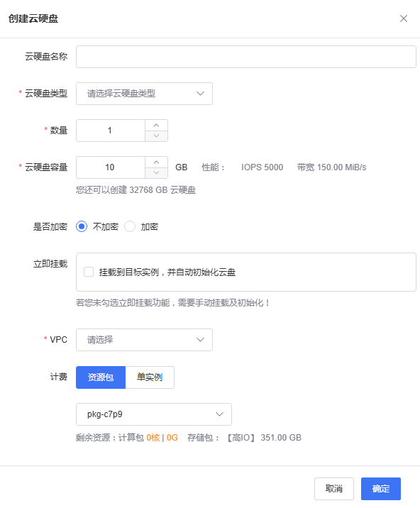Screen dimensions: 420x508
Task: Decrease 云硬盘容量 with the down arrow
Action: (156, 172)
